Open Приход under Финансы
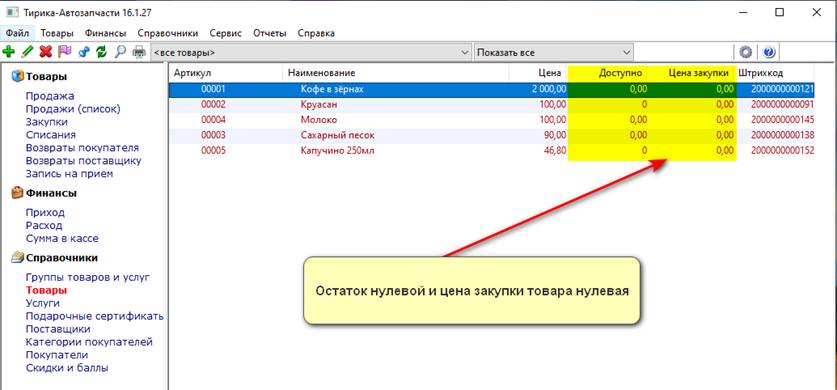Image resolution: width=837 pixels, height=390 pixels. (45, 212)
